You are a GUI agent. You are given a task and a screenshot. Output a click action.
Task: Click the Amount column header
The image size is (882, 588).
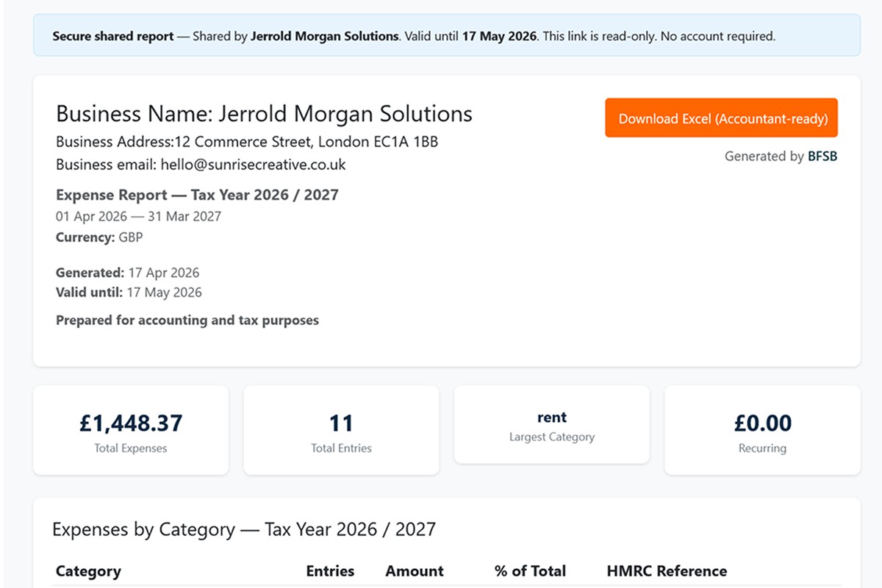tap(415, 571)
